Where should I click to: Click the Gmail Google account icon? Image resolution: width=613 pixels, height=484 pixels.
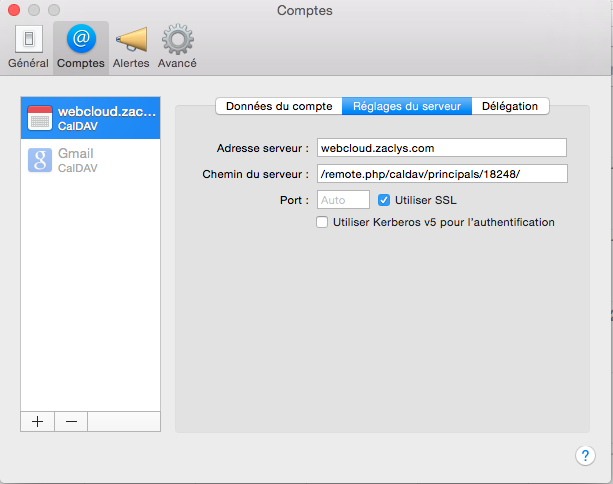pyautogui.click(x=40, y=160)
